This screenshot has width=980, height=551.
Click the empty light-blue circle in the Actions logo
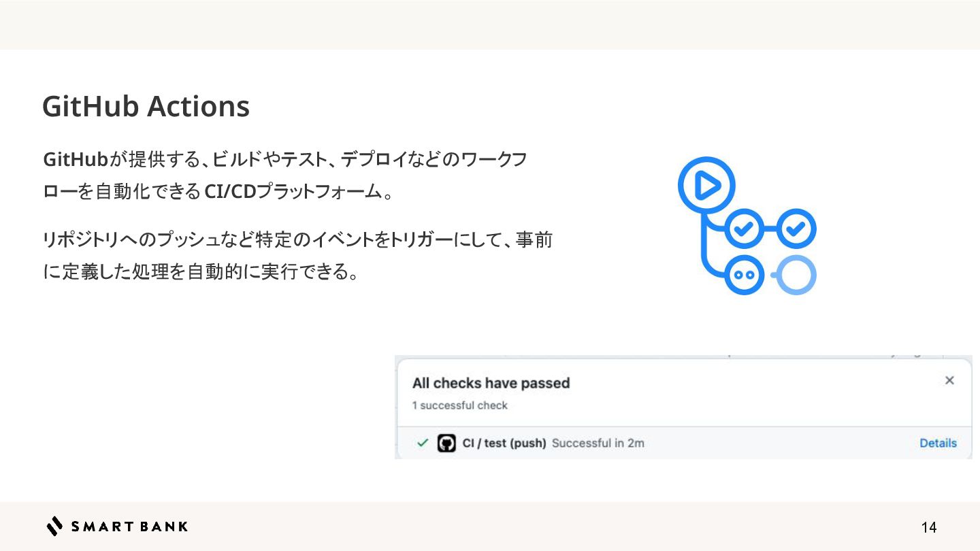pyautogui.click(x=796, y=275)
